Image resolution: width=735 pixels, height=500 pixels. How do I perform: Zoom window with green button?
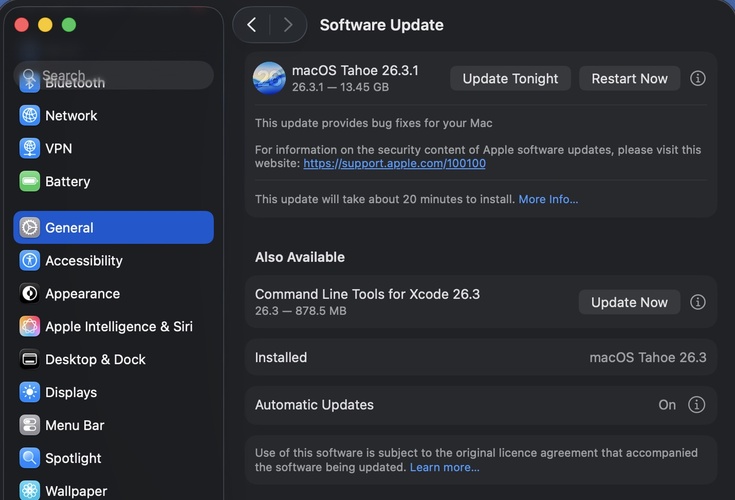click(69, 24)
